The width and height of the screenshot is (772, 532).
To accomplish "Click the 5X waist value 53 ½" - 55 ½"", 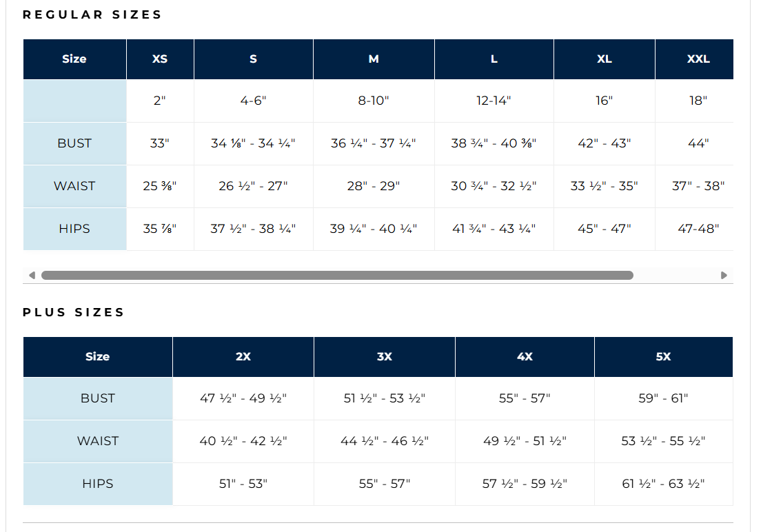I will (664, 441).
